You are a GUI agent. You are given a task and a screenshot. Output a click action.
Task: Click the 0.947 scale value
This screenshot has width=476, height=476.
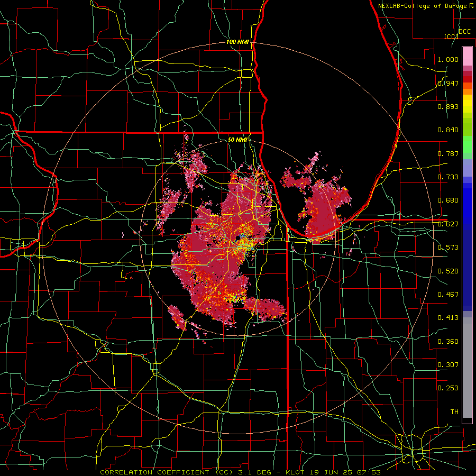[448, 83]
